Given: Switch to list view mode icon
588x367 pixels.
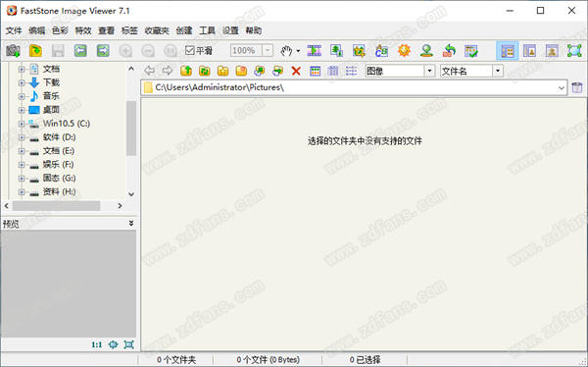Looking at the screenshot, I should [x=352, y=71].
